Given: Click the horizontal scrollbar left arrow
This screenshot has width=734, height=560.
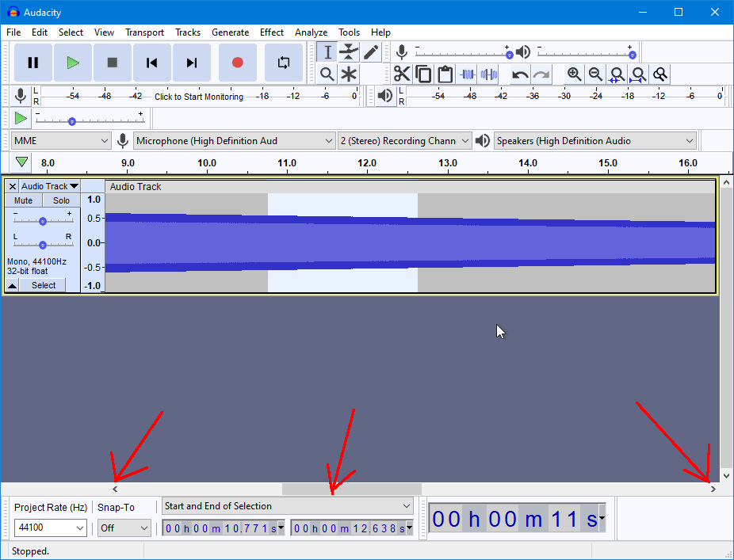Looking at the screenshot, I should coord(115,489).
